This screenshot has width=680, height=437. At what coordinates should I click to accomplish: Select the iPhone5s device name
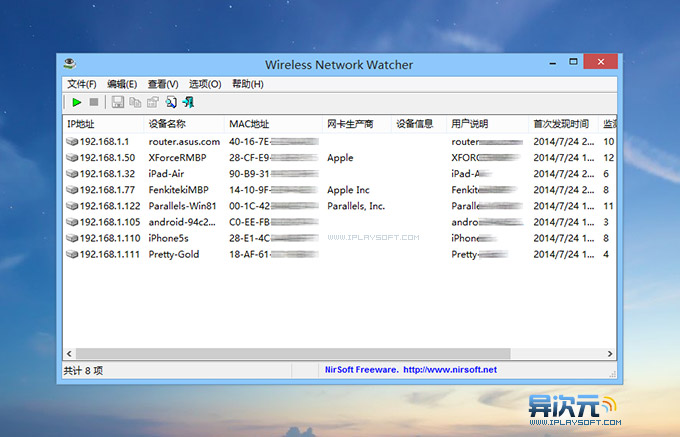click(168, 238)
